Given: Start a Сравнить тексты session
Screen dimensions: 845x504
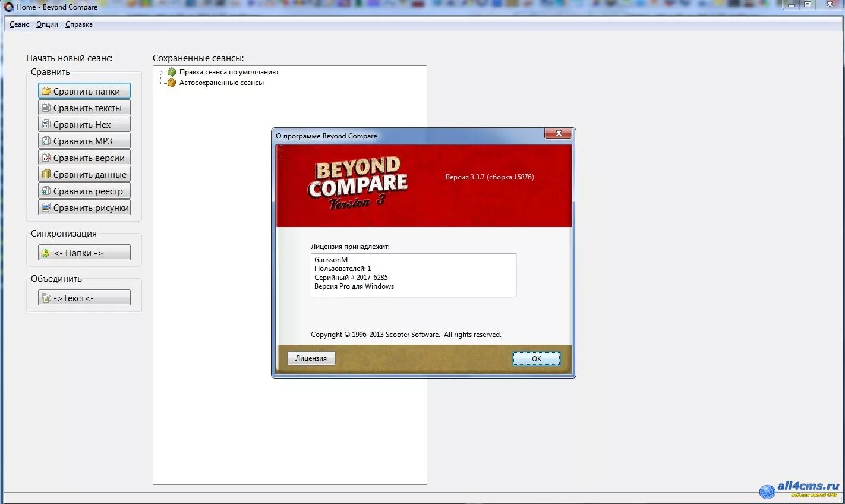Looking at the screenshot, I should 84,108.
